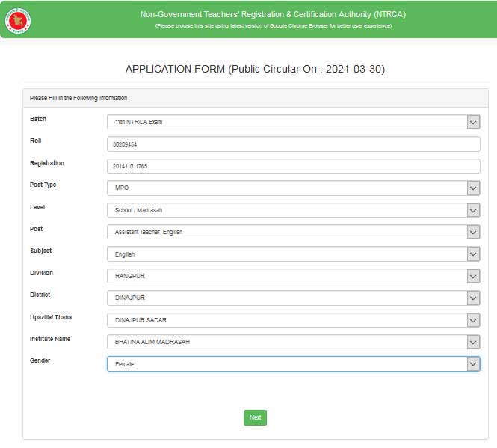Submit form with the Next button
Image resolution: width=497 pixels, height=448 pixels.
click(255, 417)
